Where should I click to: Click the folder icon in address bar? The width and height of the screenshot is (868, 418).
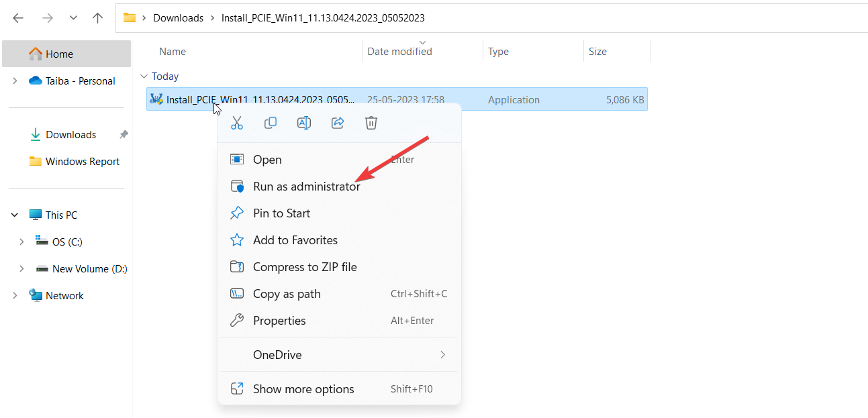130,18
